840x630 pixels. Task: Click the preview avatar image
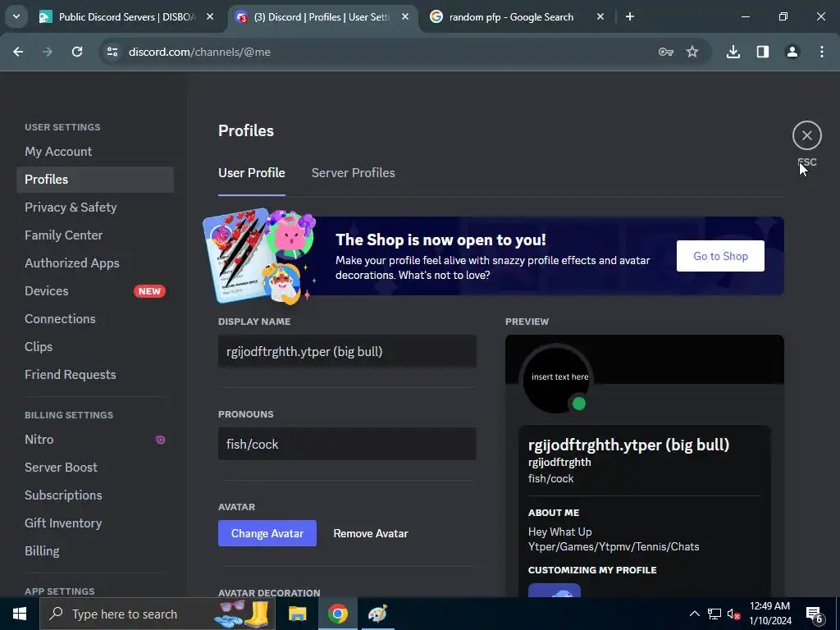556,378
